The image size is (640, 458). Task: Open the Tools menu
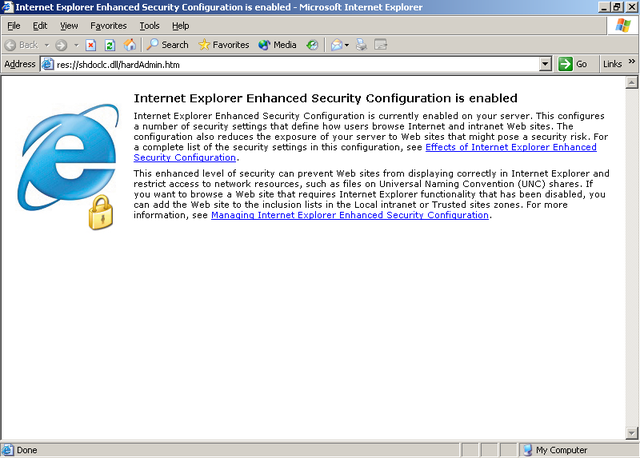pos(149,26)
